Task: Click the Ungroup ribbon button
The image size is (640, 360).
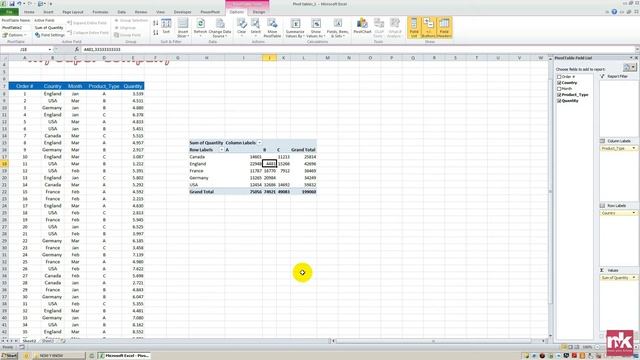Action: coord(125,28)
